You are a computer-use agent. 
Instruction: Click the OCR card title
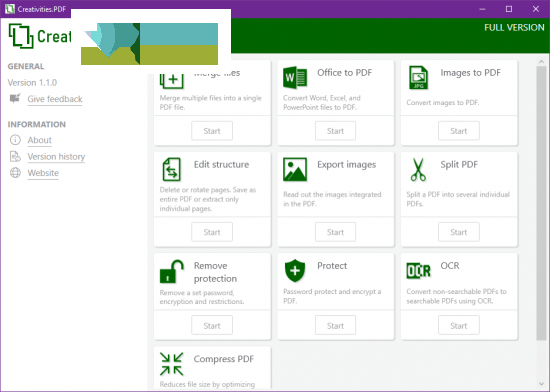(450, 266)
